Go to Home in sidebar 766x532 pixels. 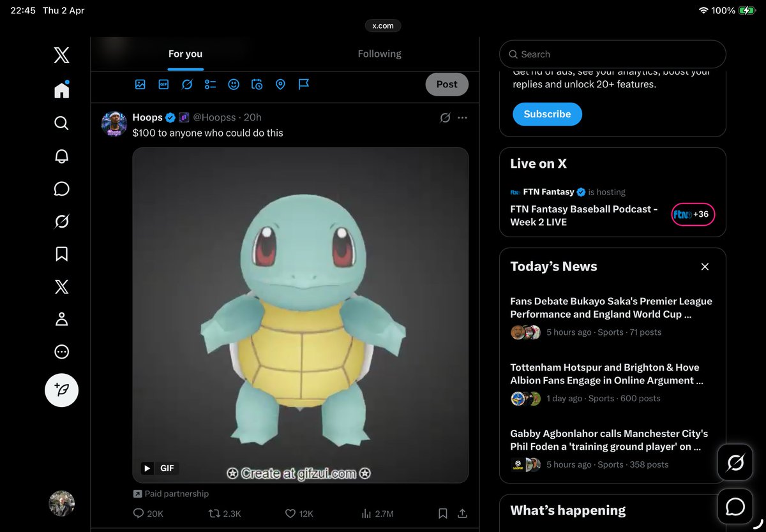[61, 90]
